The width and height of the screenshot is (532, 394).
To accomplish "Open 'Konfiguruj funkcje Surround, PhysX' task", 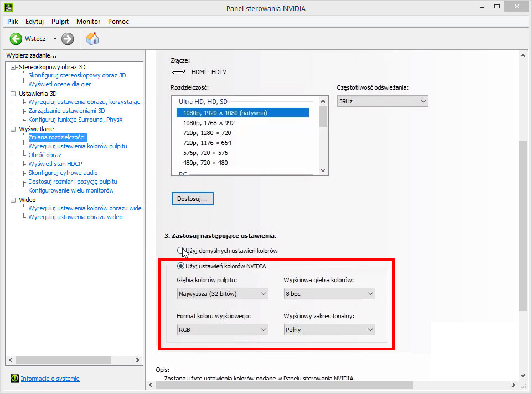I will [75, 120].
